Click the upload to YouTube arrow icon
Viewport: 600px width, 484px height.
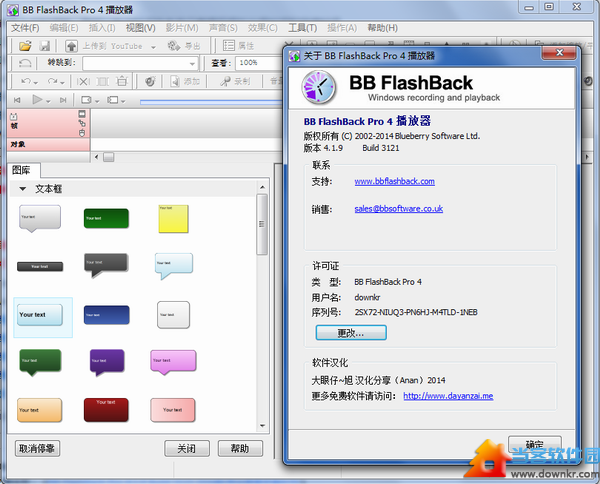71,46
